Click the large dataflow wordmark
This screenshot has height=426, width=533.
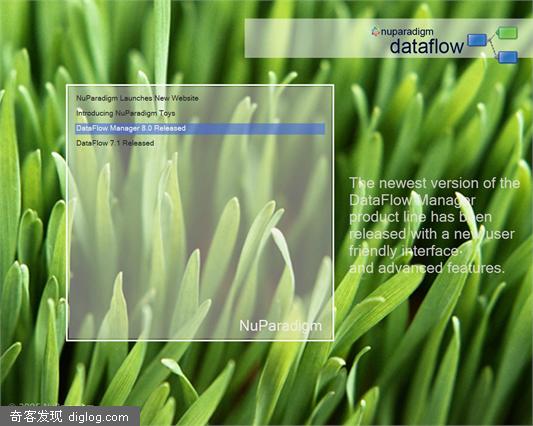pyautogui.click(x=427, y=46)
